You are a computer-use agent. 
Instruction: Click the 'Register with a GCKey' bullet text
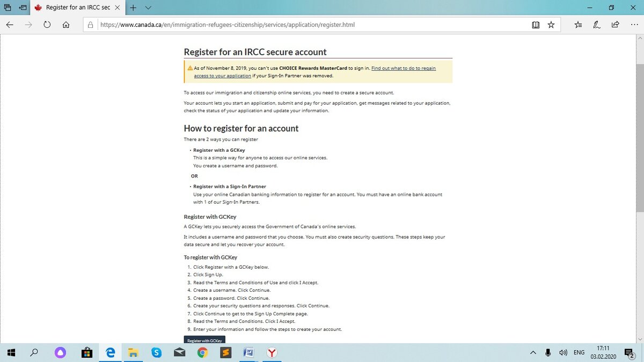click(219, 150)
